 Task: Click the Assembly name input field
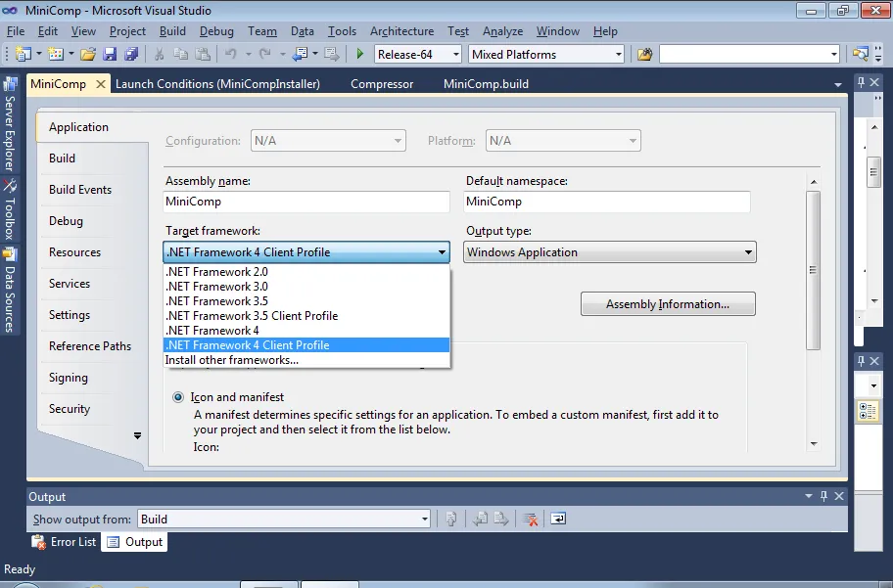(306, 202)
